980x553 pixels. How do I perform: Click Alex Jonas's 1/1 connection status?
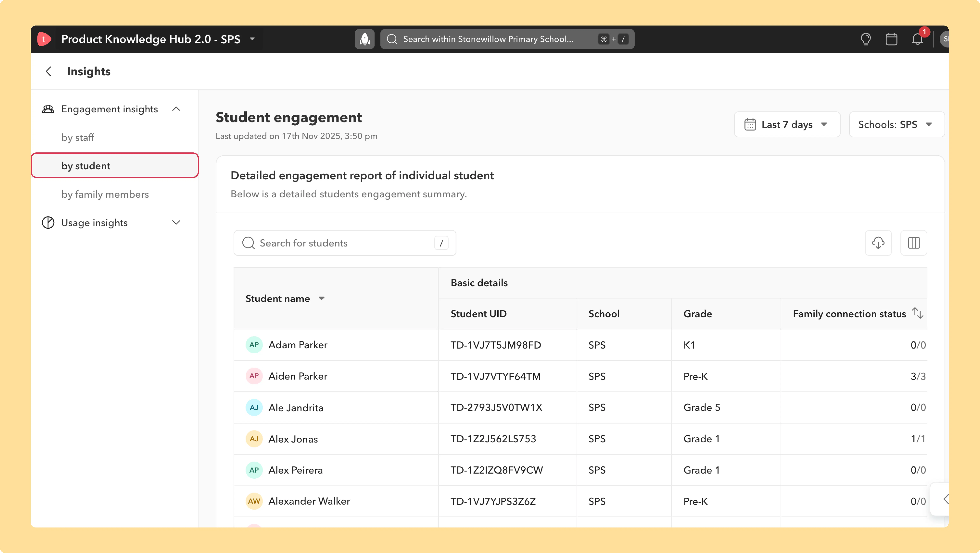918,439
